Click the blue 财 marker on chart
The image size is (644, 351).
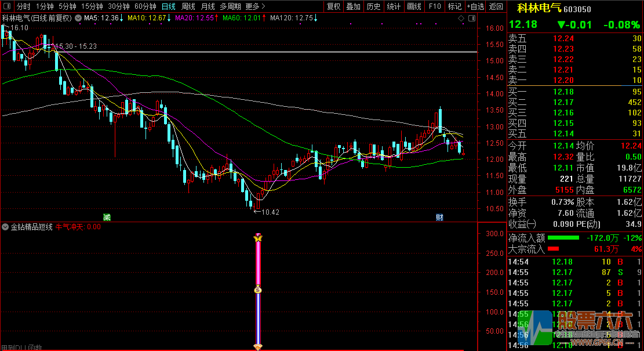point(439,218)
